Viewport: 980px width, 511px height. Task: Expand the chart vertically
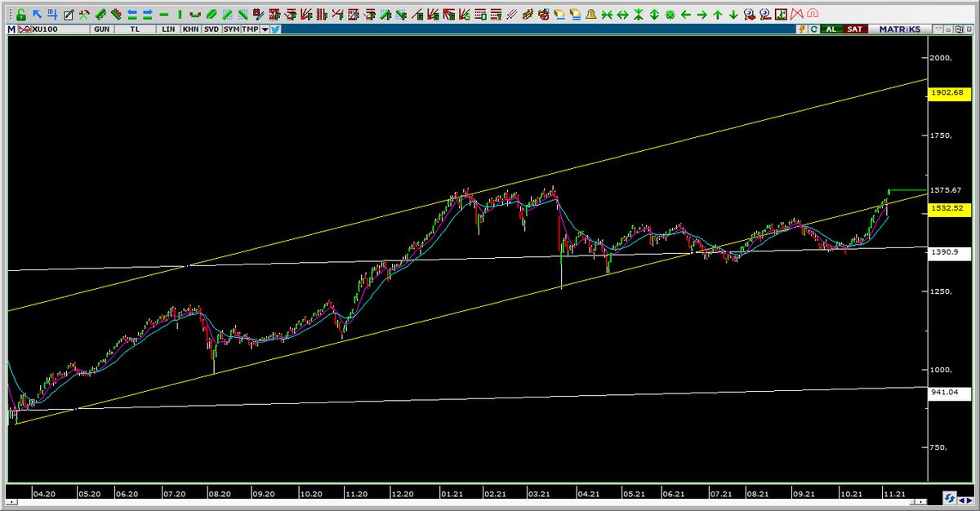[654, 15]
